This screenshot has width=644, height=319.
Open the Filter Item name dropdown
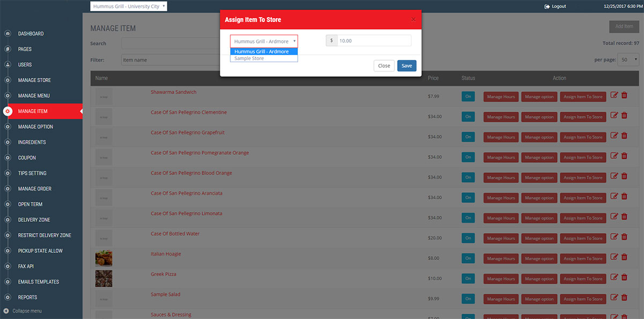point(171,60)
